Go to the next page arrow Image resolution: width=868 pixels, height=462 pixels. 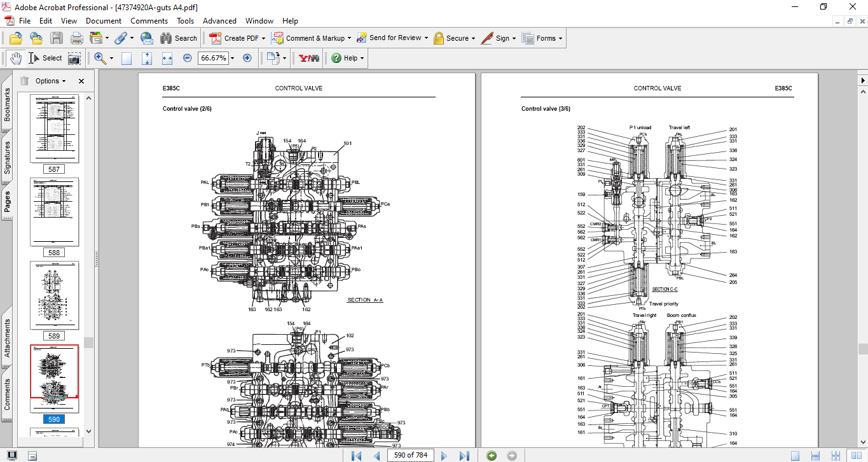[x=444, y=455]
